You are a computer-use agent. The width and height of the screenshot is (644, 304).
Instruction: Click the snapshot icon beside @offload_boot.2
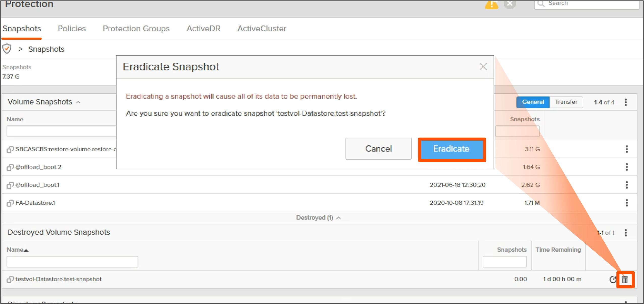tap(10, 167)
